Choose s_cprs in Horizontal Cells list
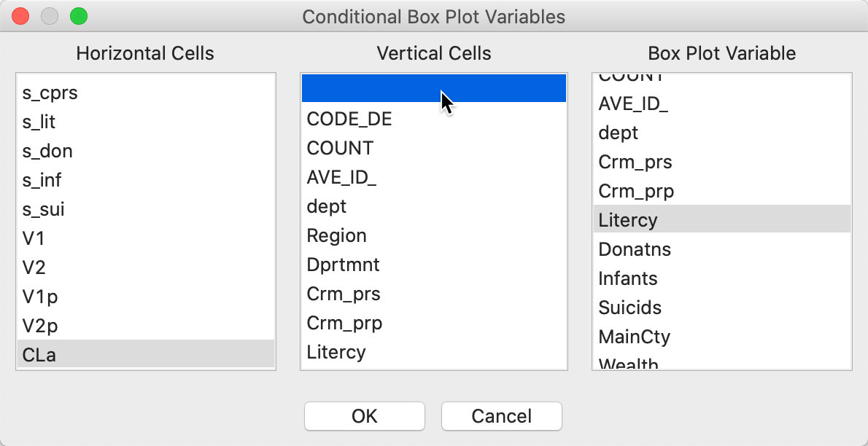The width and height of the screenshot is (868, 446). coord(146,93)
